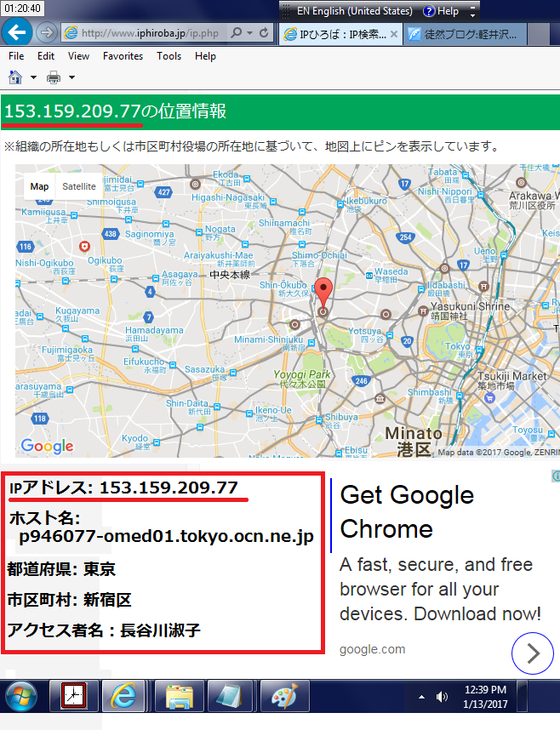Click the Print icon in the command bar
Screen dimensions: 560x730
[54, 77]
